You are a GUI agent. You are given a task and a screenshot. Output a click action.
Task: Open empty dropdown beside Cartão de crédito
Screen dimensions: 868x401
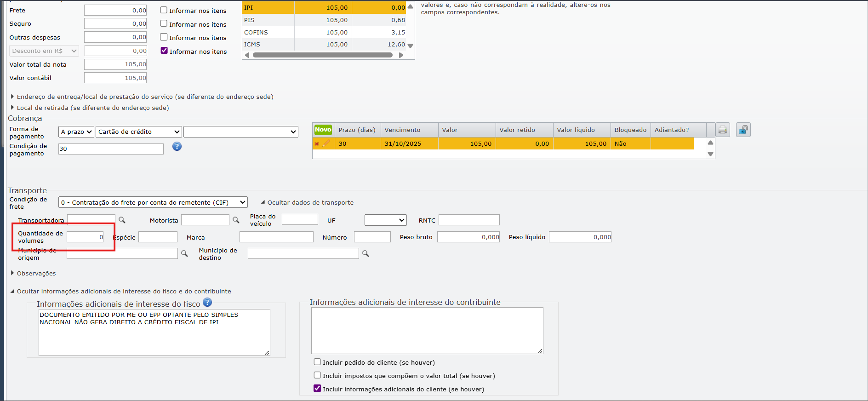(x=241, y=132)
